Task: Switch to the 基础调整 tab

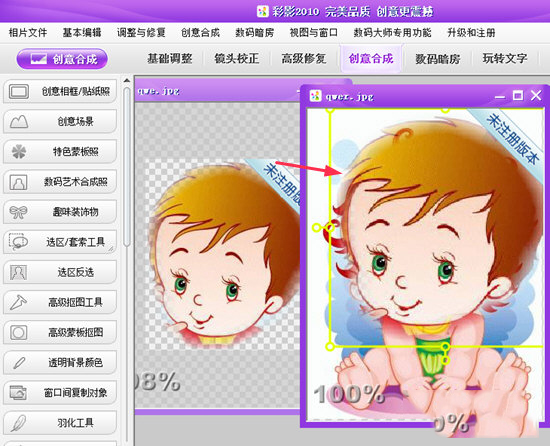Action: point(170,59)
